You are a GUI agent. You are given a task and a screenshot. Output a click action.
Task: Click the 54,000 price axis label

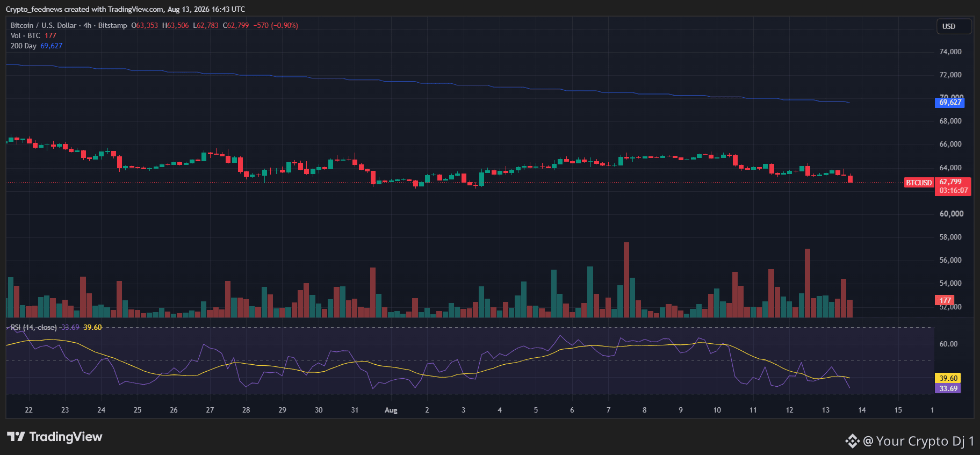950,283
